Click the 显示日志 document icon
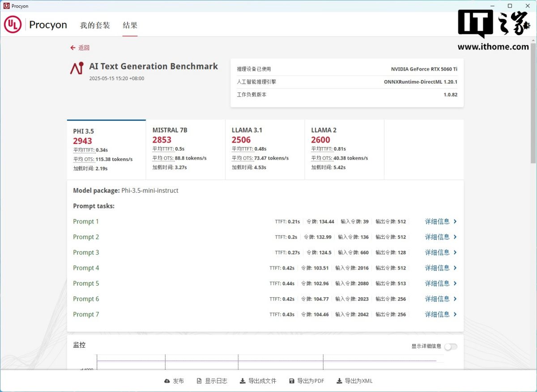The image size is (537, 392). pyautogui.click(x=199, y=381)
